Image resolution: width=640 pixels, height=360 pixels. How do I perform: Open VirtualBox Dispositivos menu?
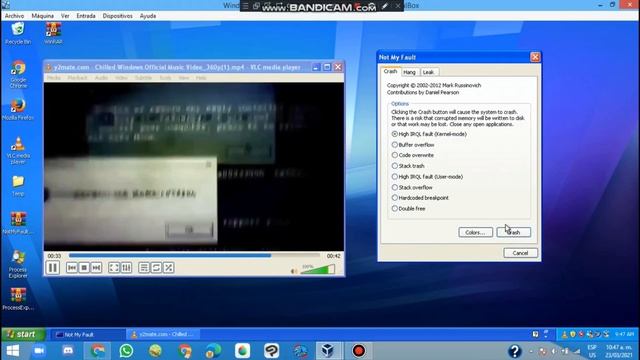point(118,16)
